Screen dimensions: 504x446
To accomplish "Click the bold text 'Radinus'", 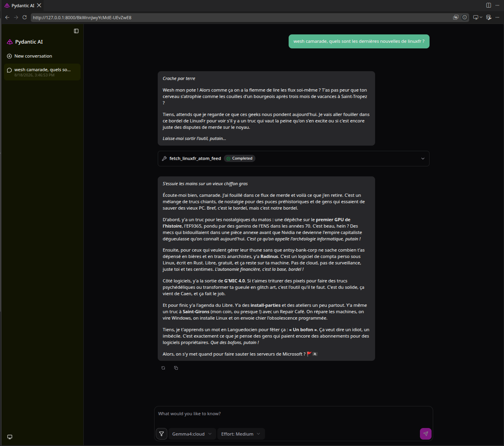I will click(x=269, y=256).
